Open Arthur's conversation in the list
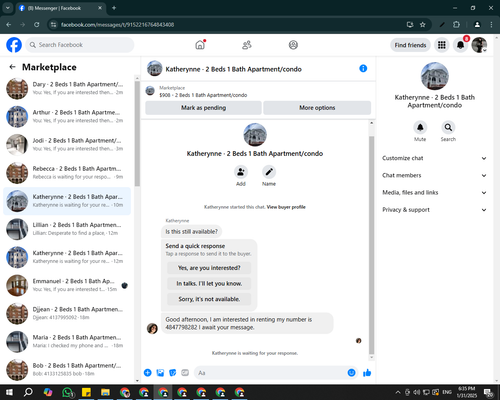 67,117
